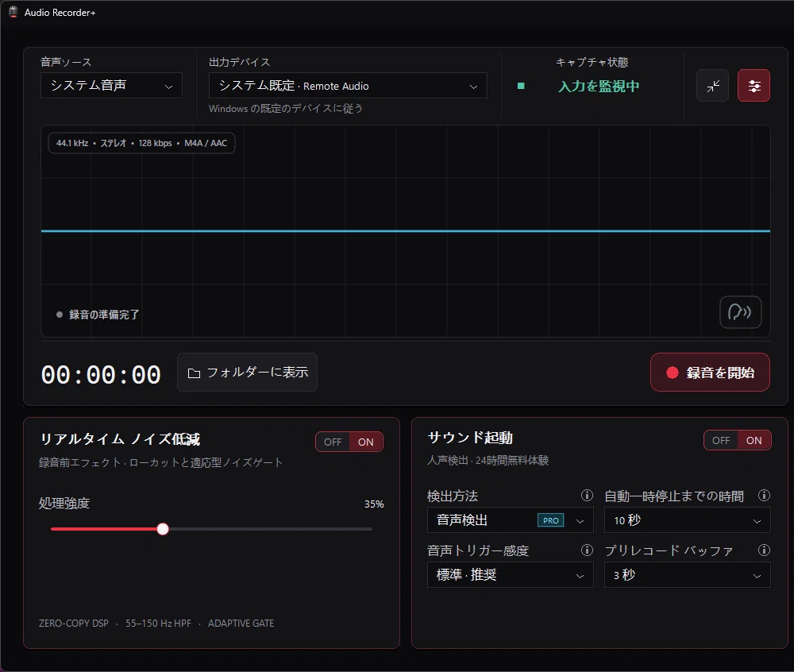Click the ZERO-COPY DSP label
Screen dimensions: 794x672
pos(73,624)
